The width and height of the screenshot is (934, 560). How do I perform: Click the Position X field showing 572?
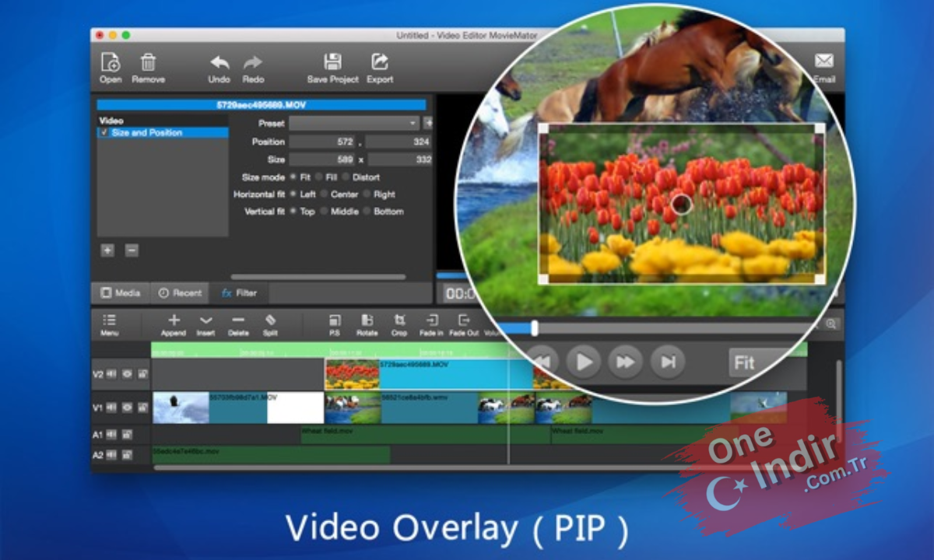[x=322, y=142]
